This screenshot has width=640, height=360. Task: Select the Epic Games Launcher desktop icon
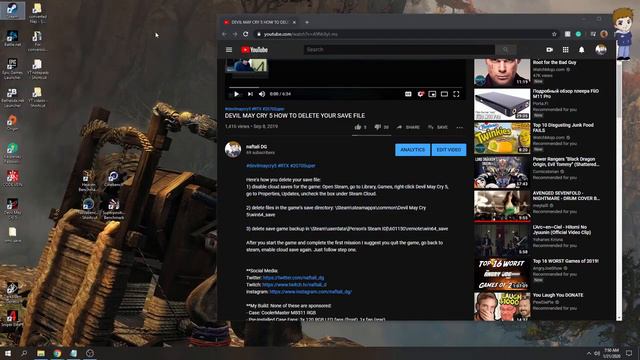(12, 69)
